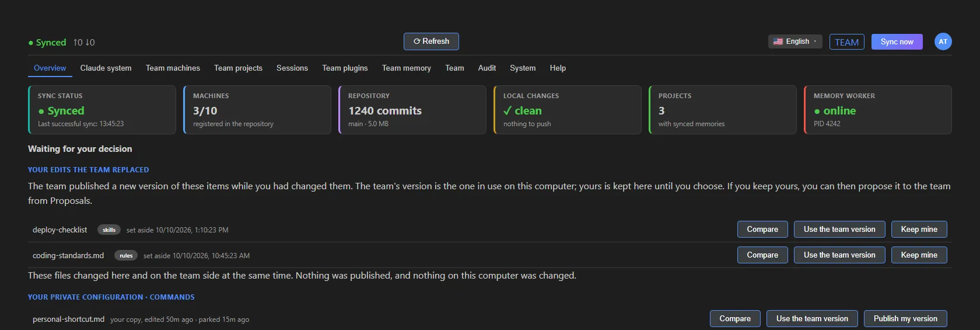Image resolution: width=980 pixels, height=330 pixels.
Task: Click the Sync now button
Action: 897,42
